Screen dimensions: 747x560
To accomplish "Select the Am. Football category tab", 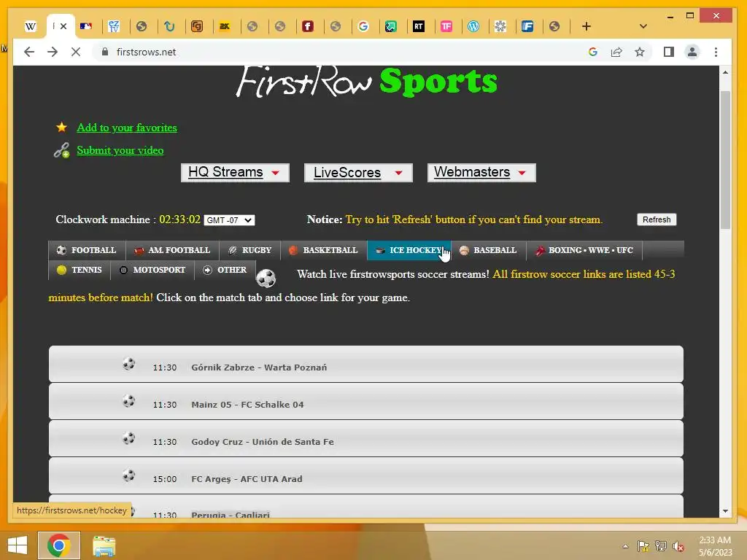I will pyautogui.click(x=172, y=250).
